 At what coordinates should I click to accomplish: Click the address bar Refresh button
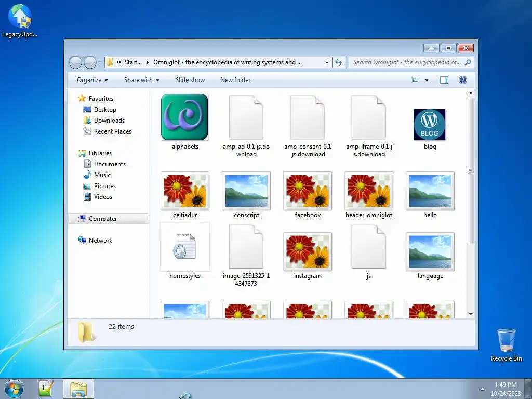pyautogui.click(x=339, y=62)
